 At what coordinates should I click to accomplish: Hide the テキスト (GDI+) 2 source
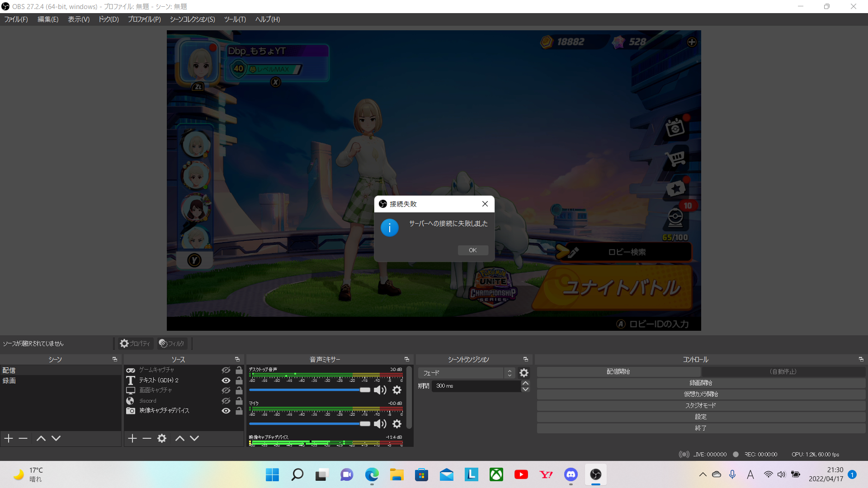[x=226, y=380]
